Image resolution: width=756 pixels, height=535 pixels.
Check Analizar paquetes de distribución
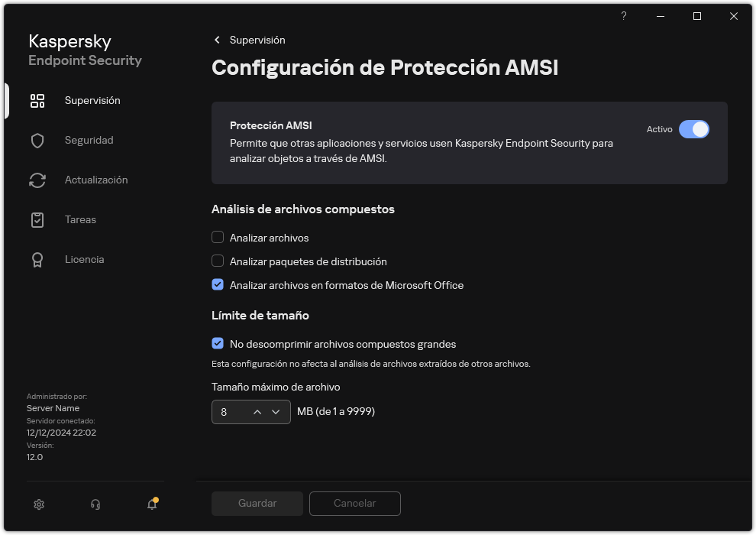point(218,261)
